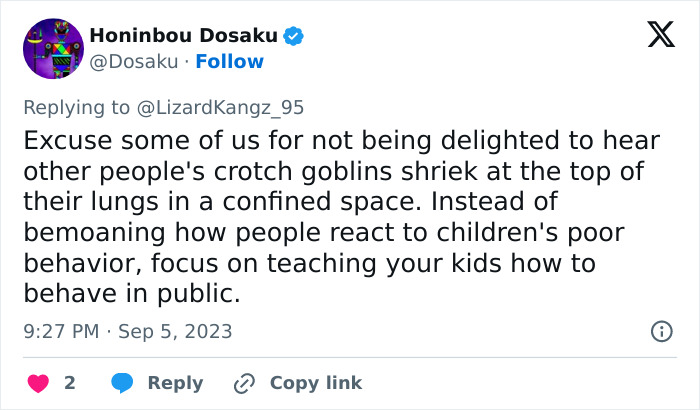The width and height of the screenshot is (700, 410).
Task: Click the Honinbou Dosaku display name
Action: click(x=183, y=36)
